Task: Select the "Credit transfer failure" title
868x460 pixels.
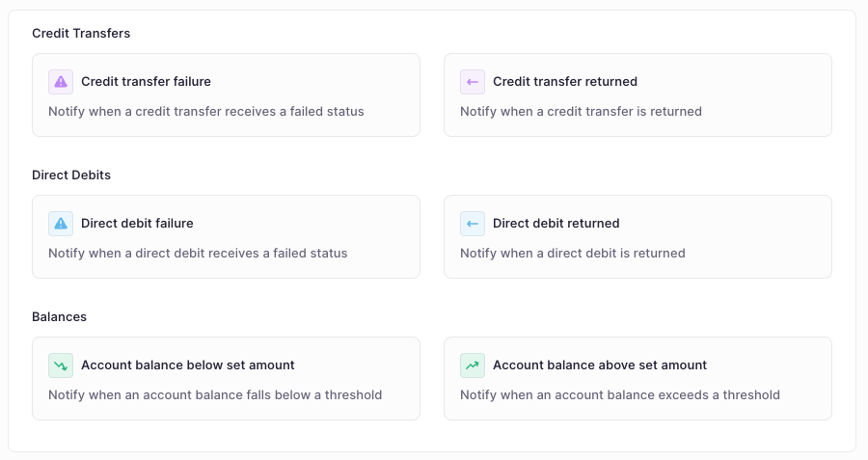Action: [x=146, y=82]
